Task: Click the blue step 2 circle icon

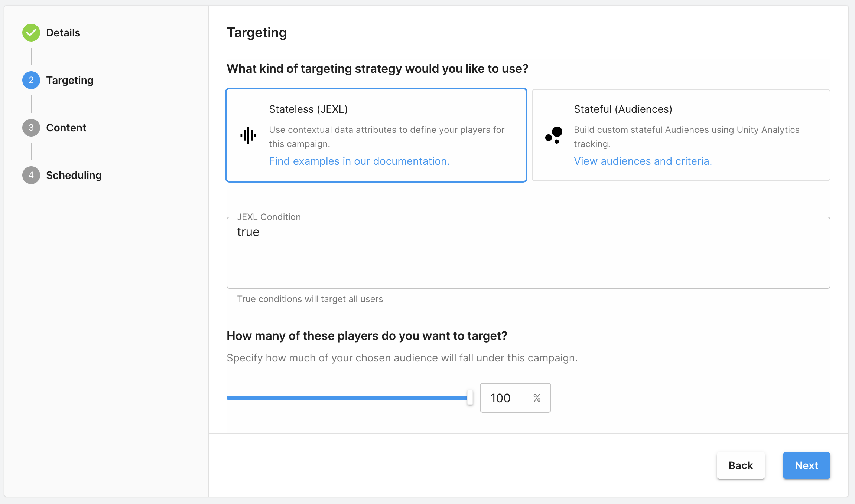Action: (31, 80)
